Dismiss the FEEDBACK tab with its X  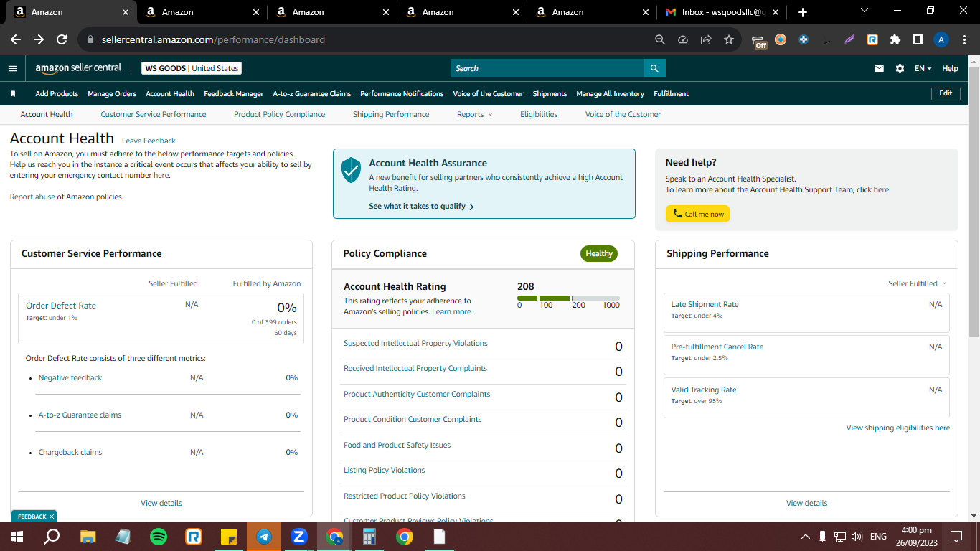click(52, 517)
